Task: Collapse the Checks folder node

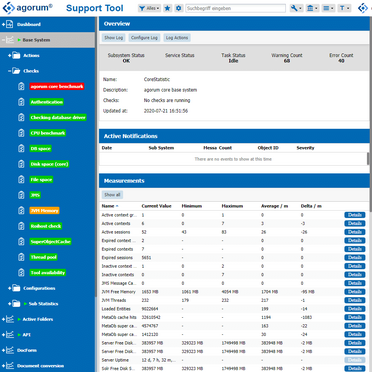Action: (x=10, y=71)
